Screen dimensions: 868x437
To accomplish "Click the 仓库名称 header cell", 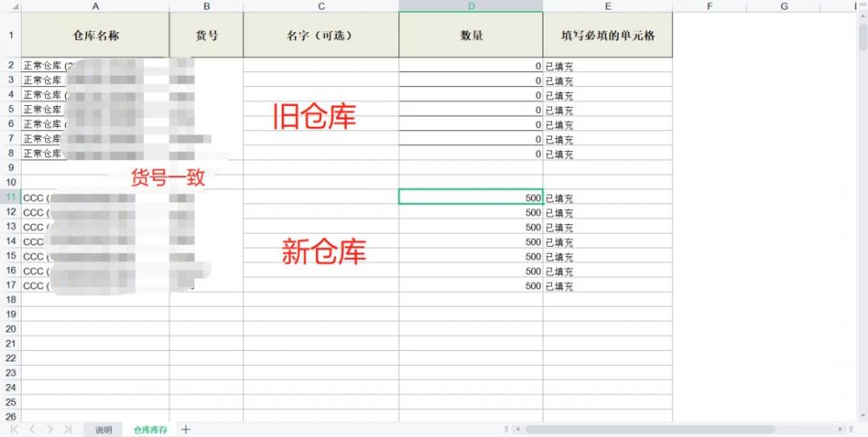I will (x=95, y=35).
